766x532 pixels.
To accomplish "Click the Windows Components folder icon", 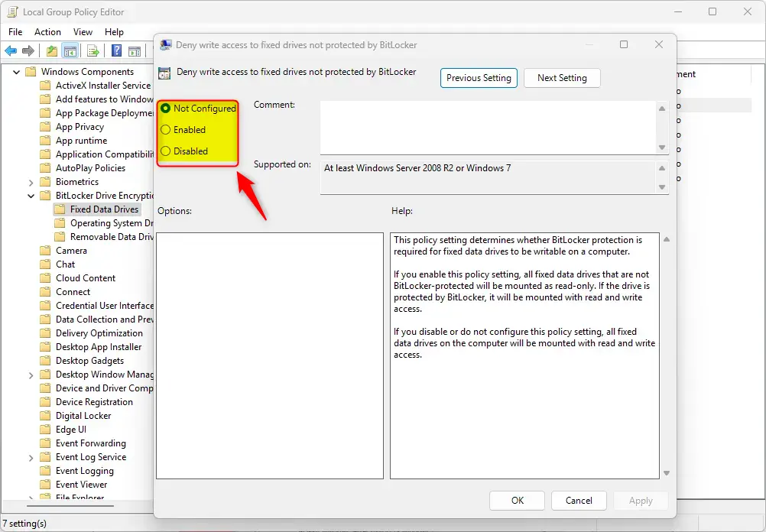I will point(31,72).
